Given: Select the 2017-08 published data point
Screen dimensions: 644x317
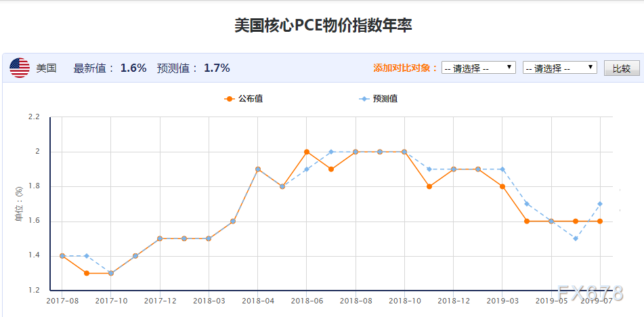Looking at the screenshot, I should [x=62, y=256].
